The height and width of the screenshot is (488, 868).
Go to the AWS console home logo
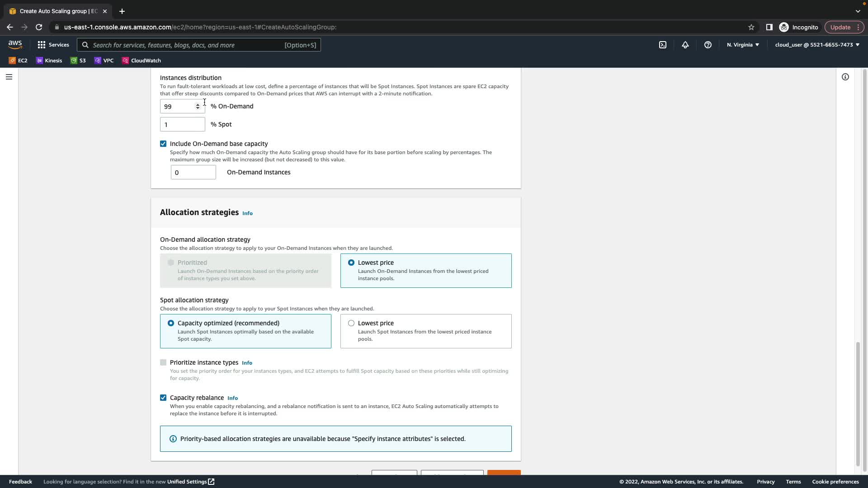pyautogui.click(x=15, y=44)
